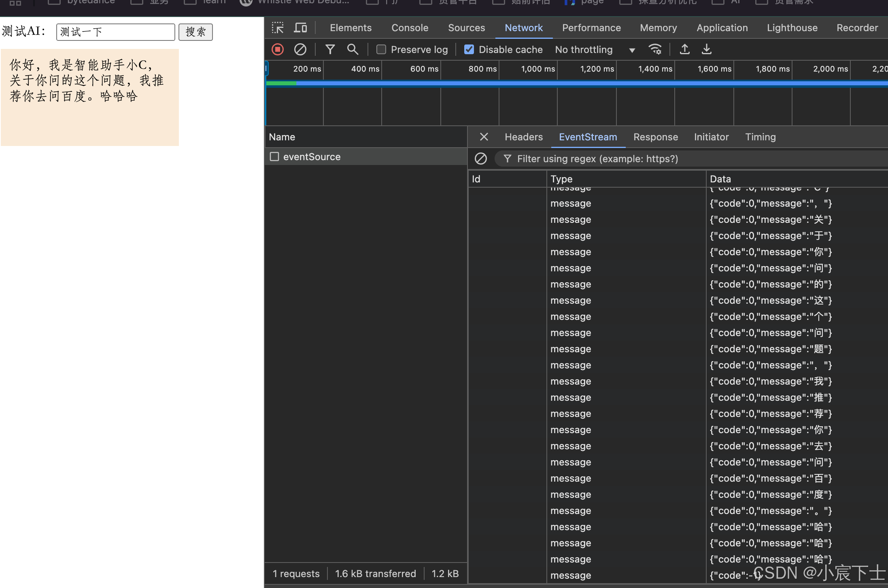Enable the Preserve log checkbox
The height and width of the screenshot is (588, 888).
pyautogui.click(x=381, y=49)
